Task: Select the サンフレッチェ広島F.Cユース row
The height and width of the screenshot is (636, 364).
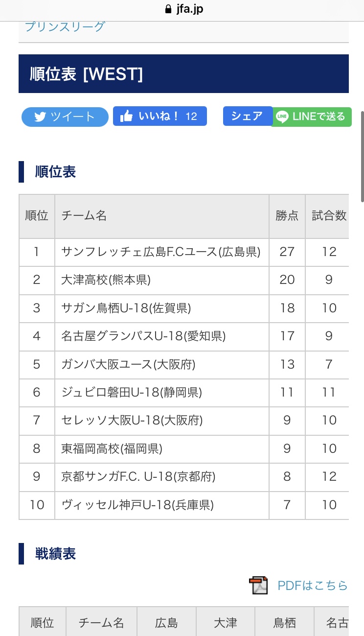Action: tap(160, 252)
